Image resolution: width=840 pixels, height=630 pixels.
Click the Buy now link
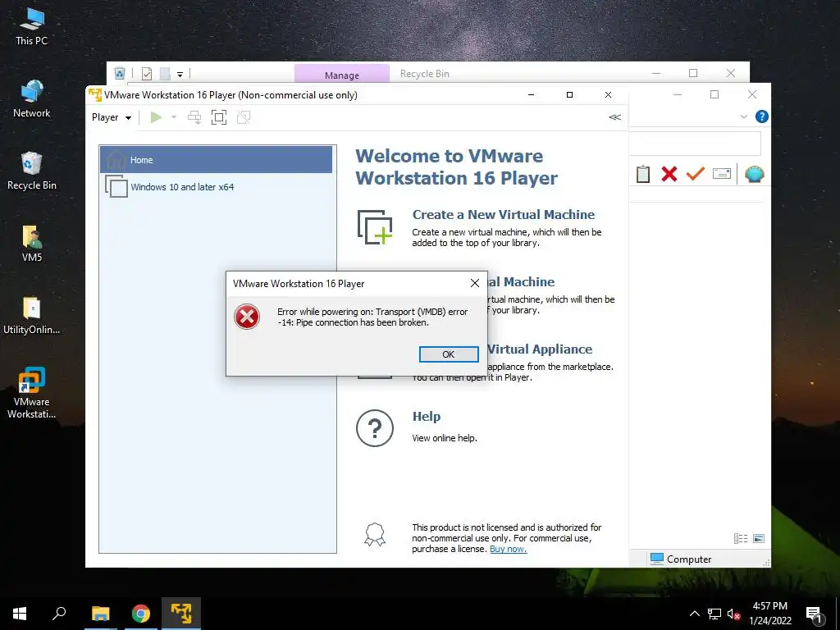tap(508, 549)
